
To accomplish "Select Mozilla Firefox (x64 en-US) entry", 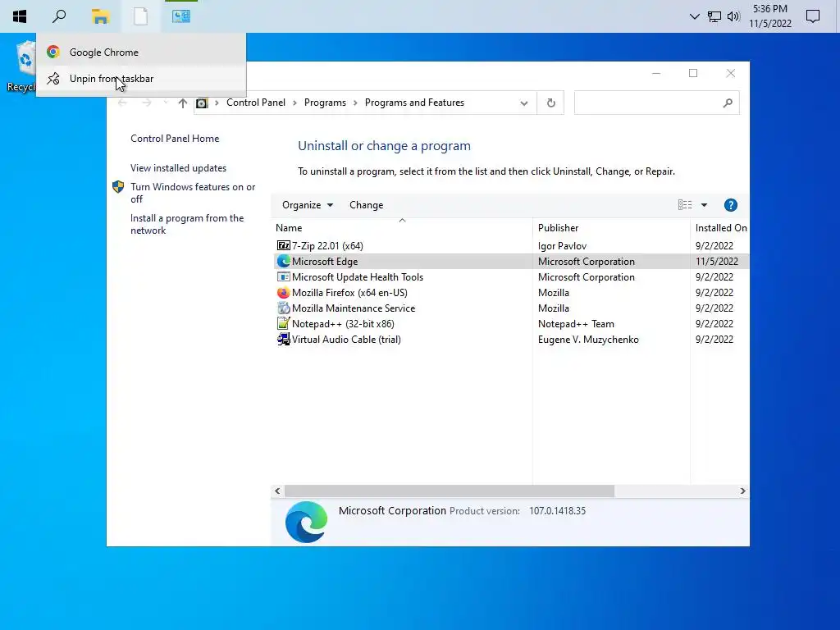I will tap(511, 293).
